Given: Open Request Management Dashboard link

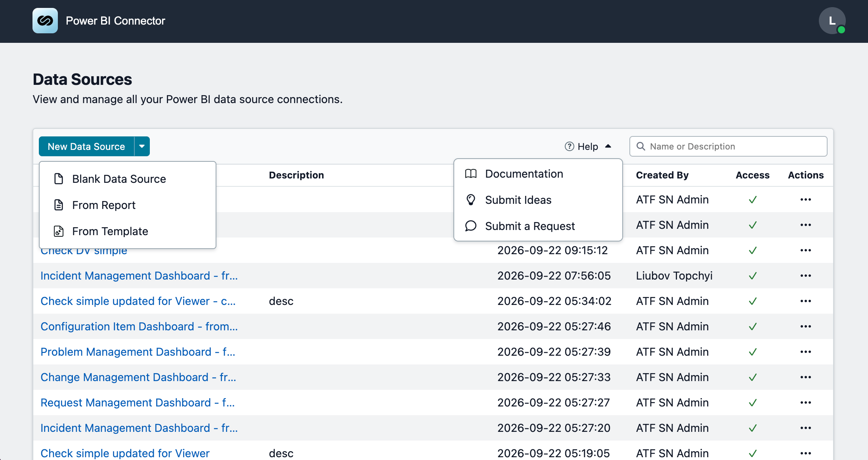Looking at the screenshot, I should pos(138,402).
